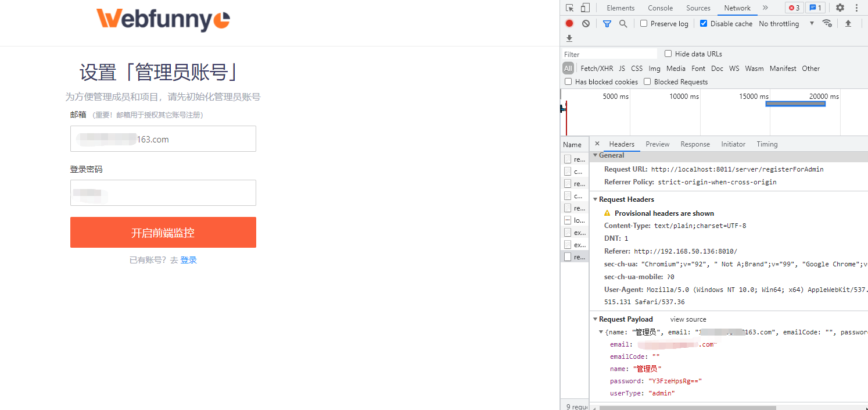Activate the inspect element picker icon
Screen dimensions: 868x410
tap(569, 8)
